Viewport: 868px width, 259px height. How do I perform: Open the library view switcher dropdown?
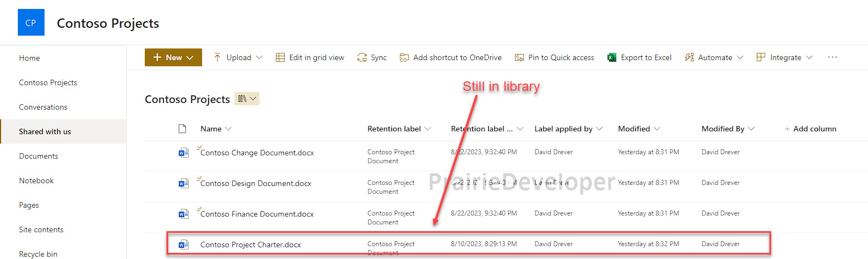click(247, 99)
